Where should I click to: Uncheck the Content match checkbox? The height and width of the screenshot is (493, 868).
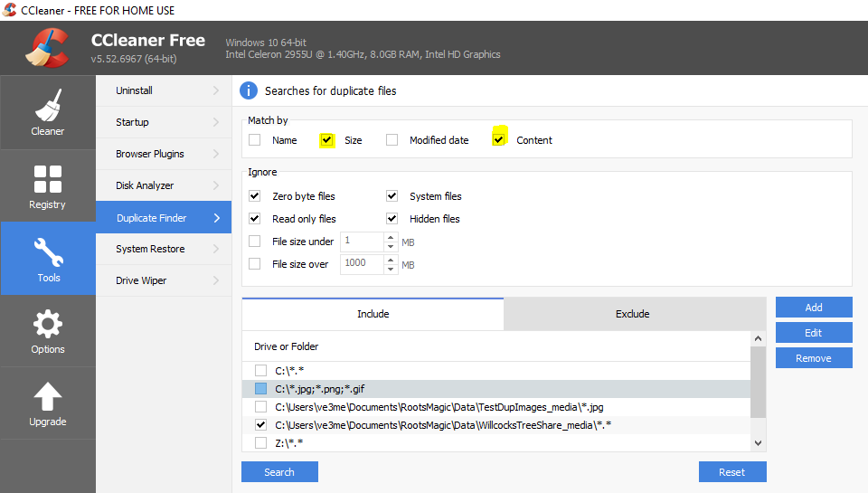[499, 139]
